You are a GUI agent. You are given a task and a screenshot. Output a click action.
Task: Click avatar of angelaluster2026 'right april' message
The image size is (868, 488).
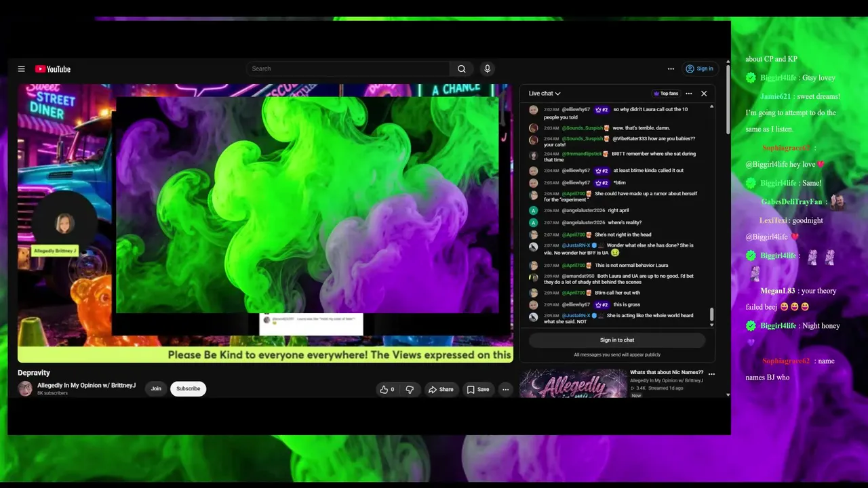point(534,211)
